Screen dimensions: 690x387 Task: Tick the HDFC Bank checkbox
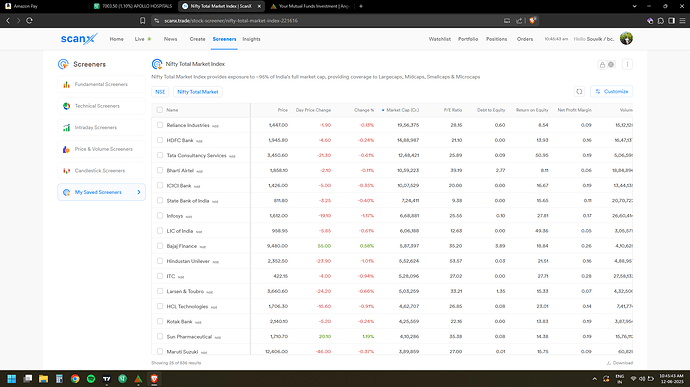tap(160, 140)
